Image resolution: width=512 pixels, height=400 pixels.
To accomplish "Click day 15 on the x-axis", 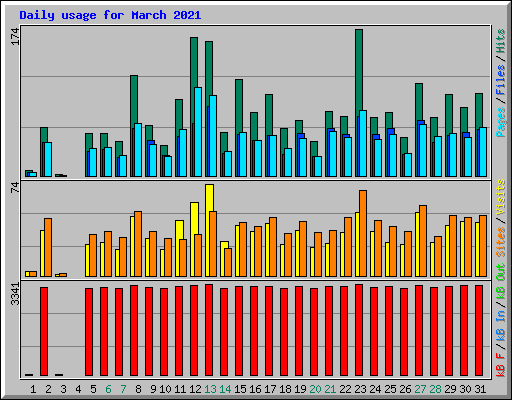I will click(240, 389).
